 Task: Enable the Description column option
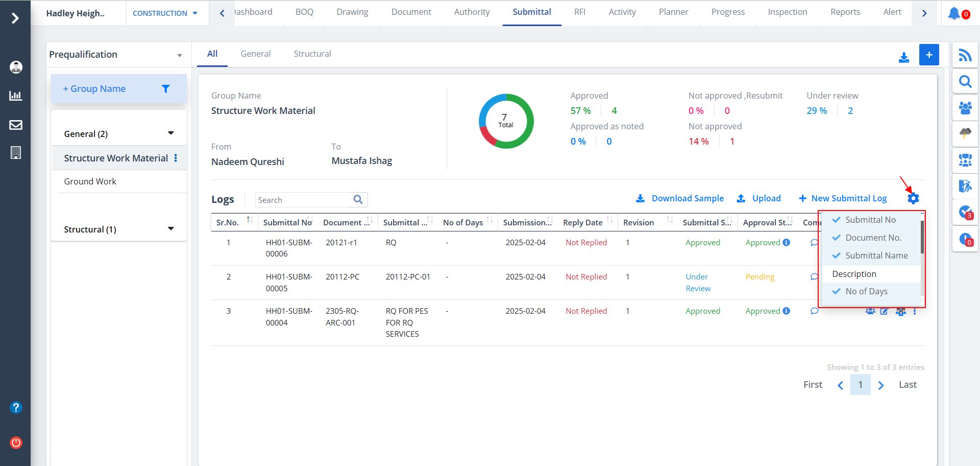(854, 274)
